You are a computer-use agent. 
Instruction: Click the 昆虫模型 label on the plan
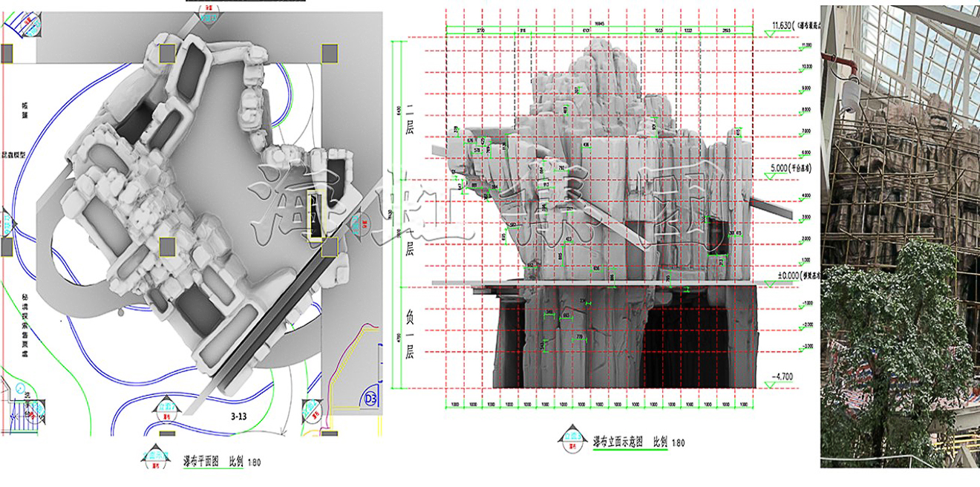(x=13, y=155)
